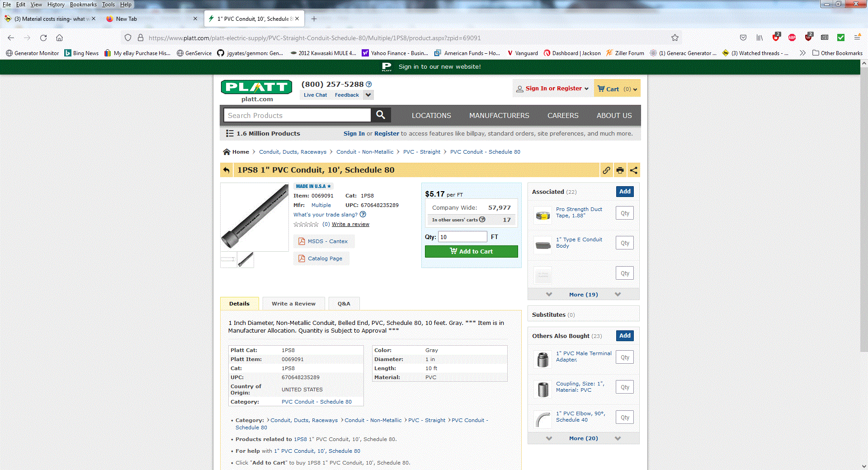Open the Other Bookmarks folder
Screen dimensions: 868x470
coord(837,53)
